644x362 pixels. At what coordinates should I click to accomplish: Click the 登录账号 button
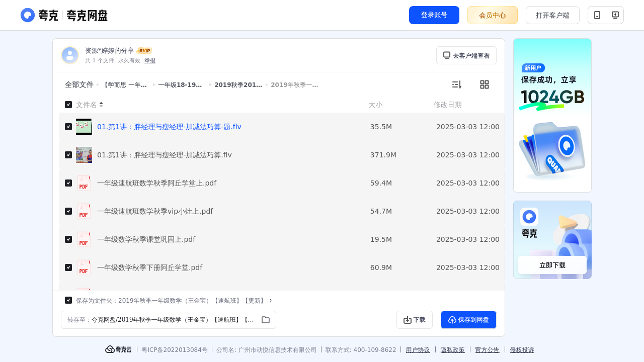click(434, 15)
